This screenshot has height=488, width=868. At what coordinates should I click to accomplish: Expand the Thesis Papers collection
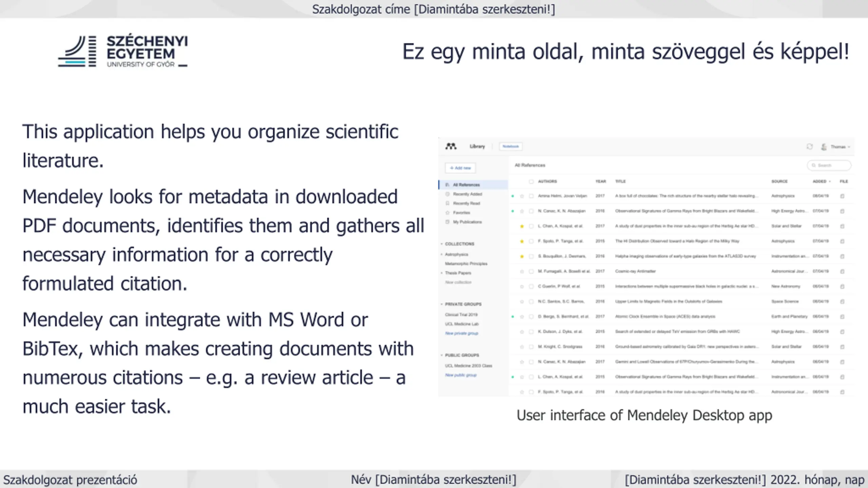point(442,273)
